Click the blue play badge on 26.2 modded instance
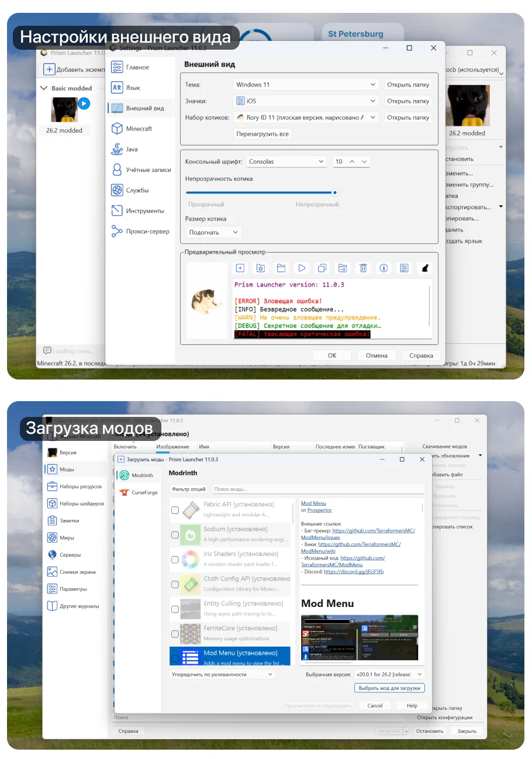Image resolution: width=532 pixels, height=759 pixels. 84,103
